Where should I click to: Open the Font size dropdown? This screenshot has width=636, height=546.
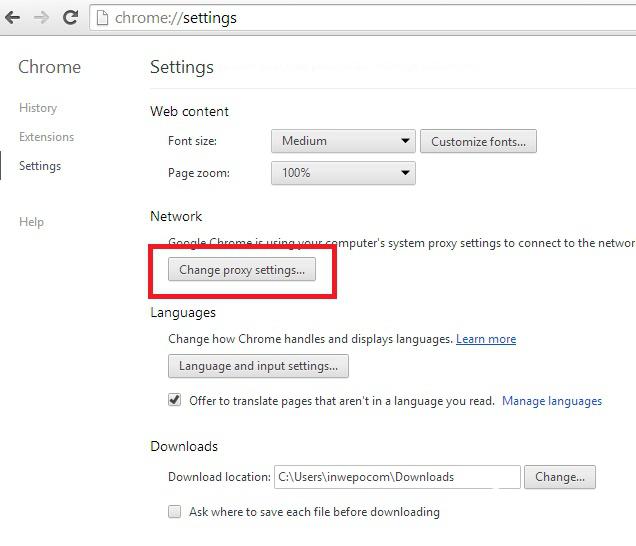pyautogui.click(x=343, y=141)
